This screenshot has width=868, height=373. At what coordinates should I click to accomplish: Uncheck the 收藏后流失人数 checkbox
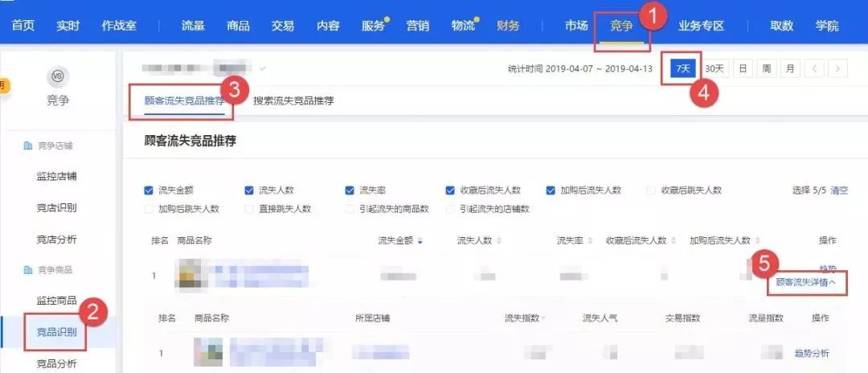click(450, 191)
